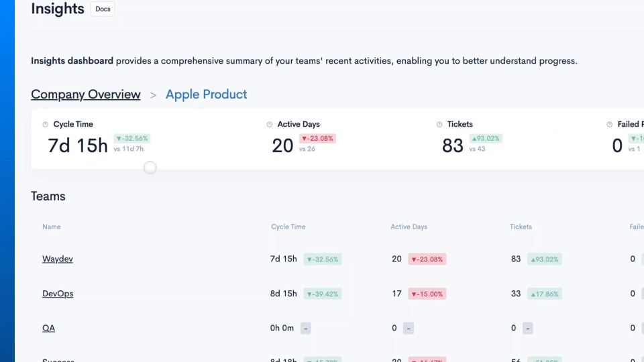Go back to Company Overview breadcrumb

tap(86, 95)
